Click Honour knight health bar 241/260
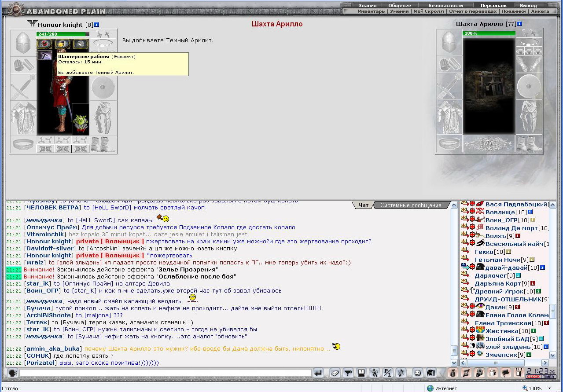 63,34
